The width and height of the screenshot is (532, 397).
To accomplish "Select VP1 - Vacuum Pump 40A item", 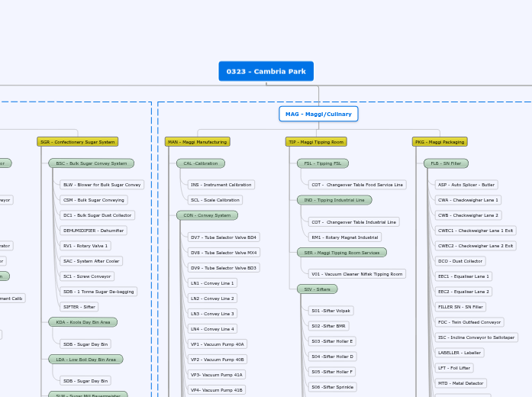I will pos(218,344).
